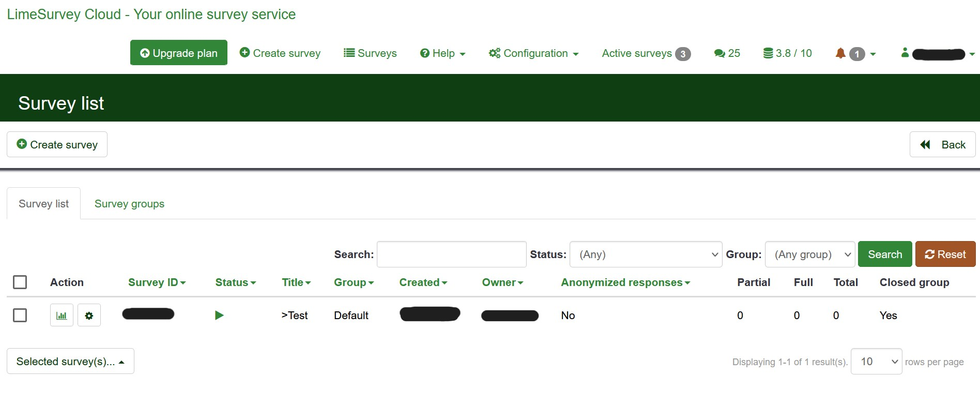The image size is (980, 420).
Task: Open the Status (Any) dropdown
Action: click(x=646, y=254)
